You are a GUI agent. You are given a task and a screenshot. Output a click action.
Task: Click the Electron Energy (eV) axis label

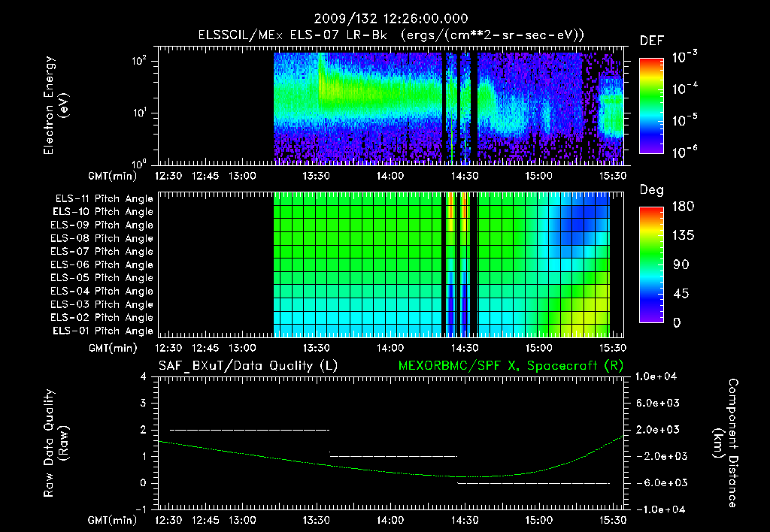(x=56, y=105)
